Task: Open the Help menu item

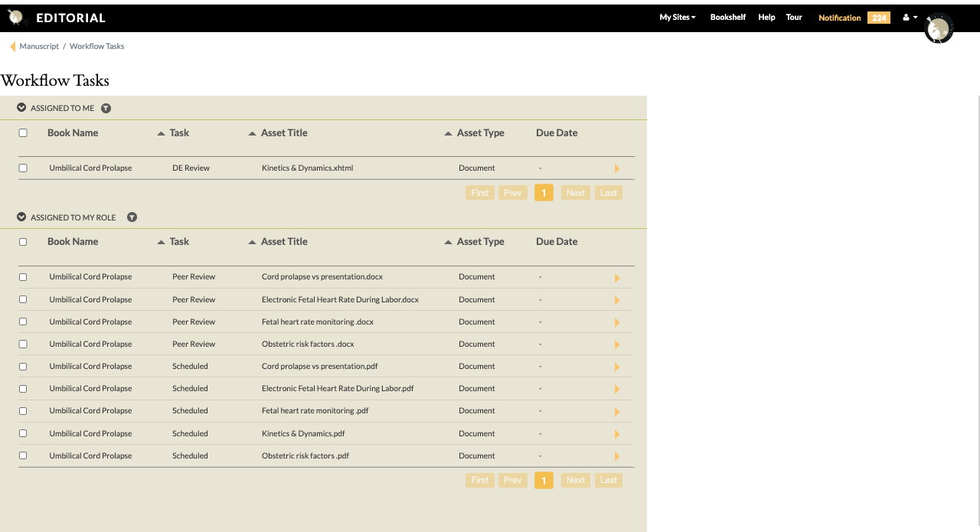Action: (x=766, y=18)
